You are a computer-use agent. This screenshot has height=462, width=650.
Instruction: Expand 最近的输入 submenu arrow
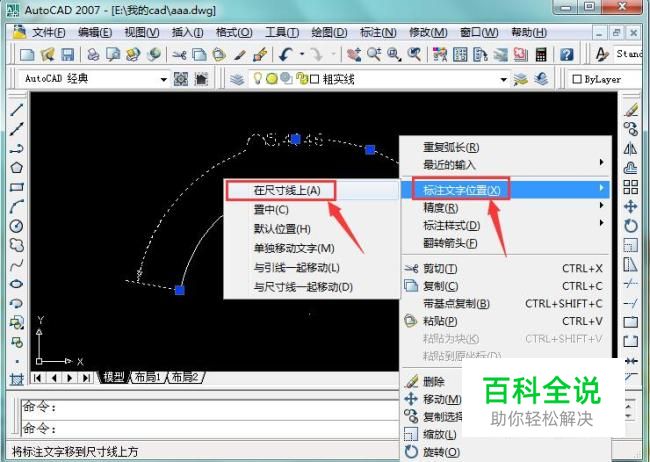tap(601, 162)
